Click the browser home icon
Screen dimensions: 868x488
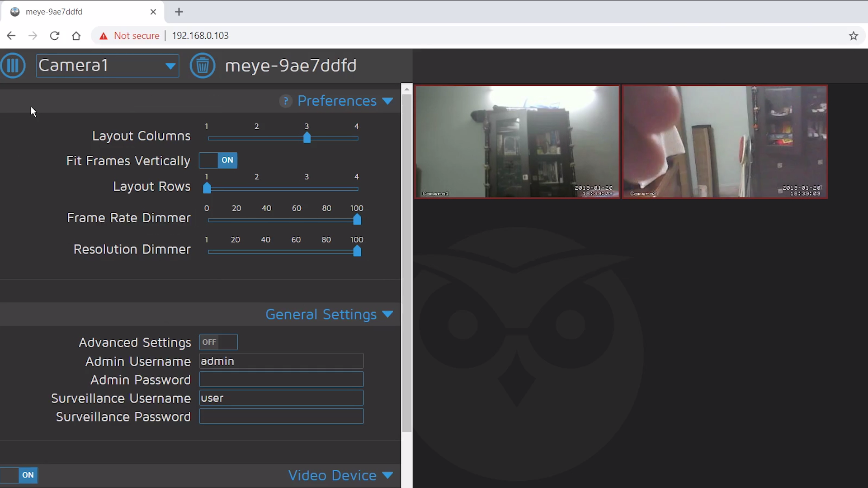point(76,36)
